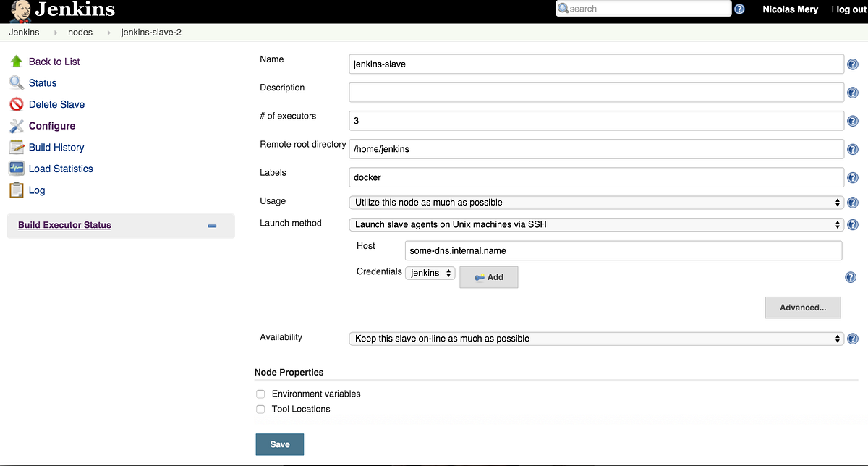Screen dimensions: 868x466
Task: Check the Tool Locations box
Action: point(260,409)
